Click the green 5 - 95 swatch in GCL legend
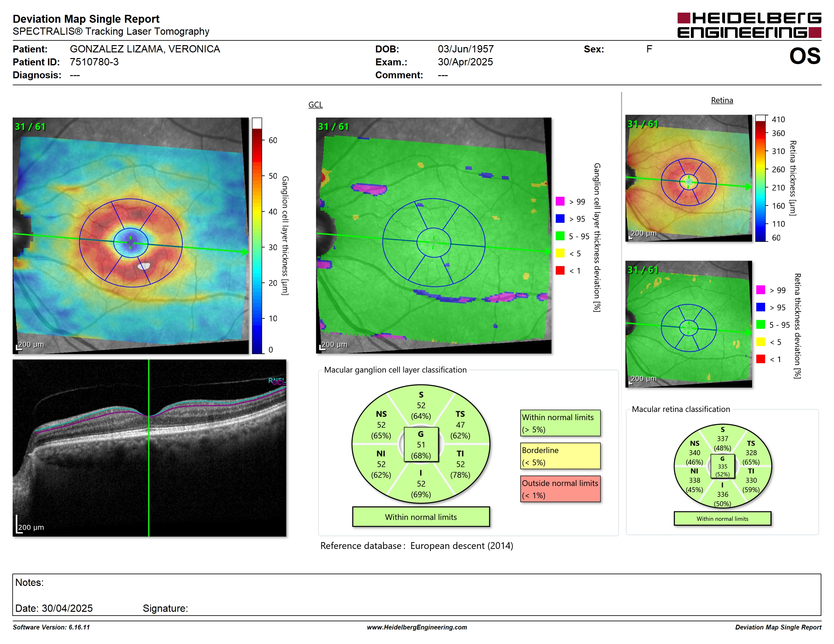 (x=560, y=236)
